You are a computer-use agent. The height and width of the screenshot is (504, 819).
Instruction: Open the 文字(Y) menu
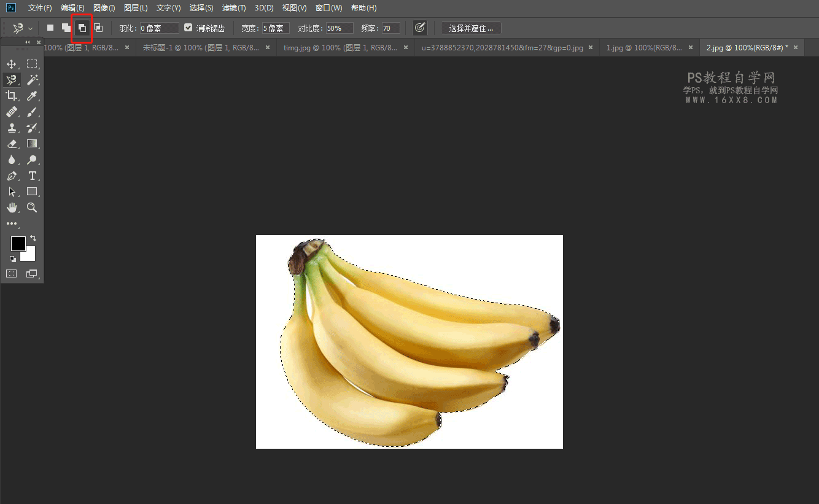(x=168, y=8)
